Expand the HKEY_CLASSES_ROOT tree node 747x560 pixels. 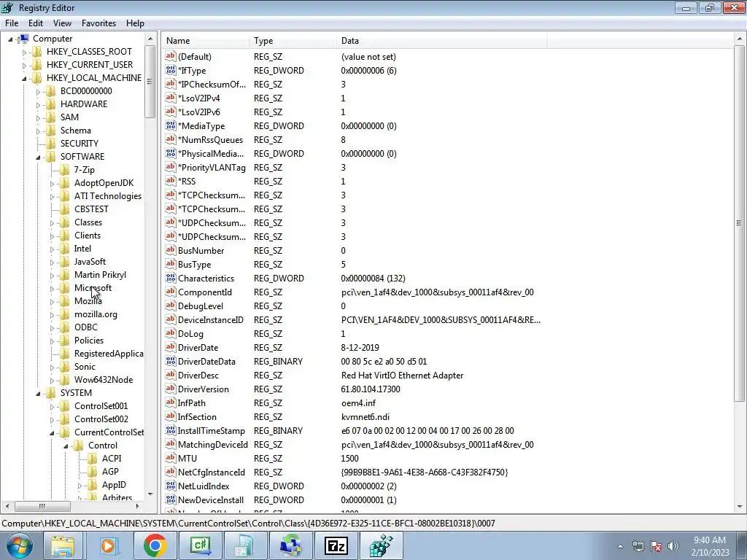(24, 52)
